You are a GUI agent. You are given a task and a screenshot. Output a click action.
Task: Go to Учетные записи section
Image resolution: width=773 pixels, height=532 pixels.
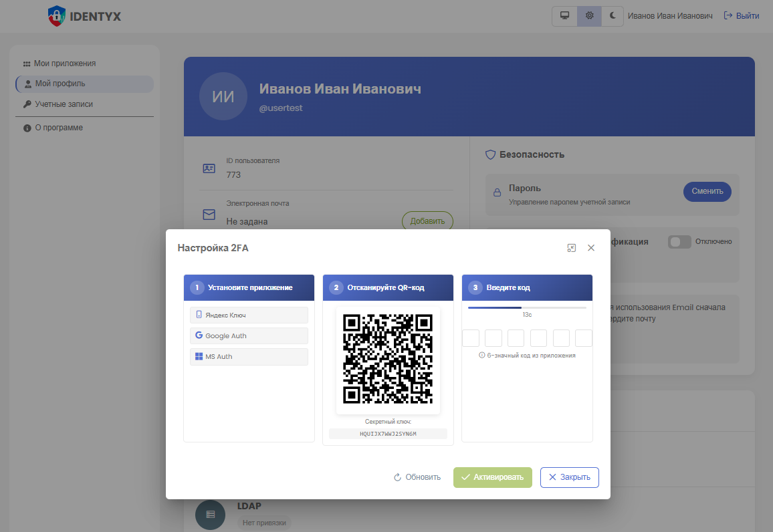coord(64,104)
